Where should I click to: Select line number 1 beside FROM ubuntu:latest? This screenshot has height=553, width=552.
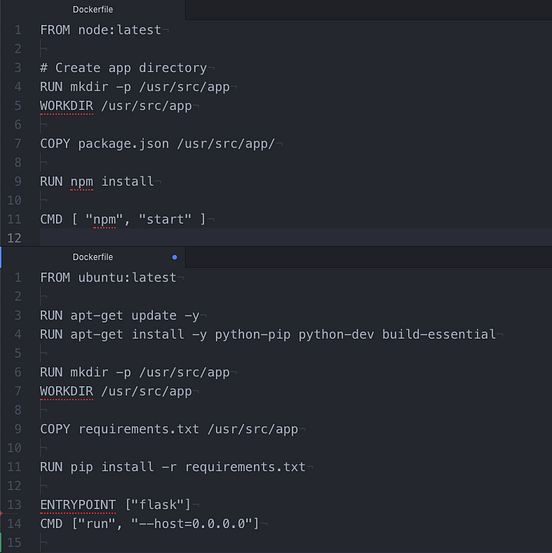[18, 278]
